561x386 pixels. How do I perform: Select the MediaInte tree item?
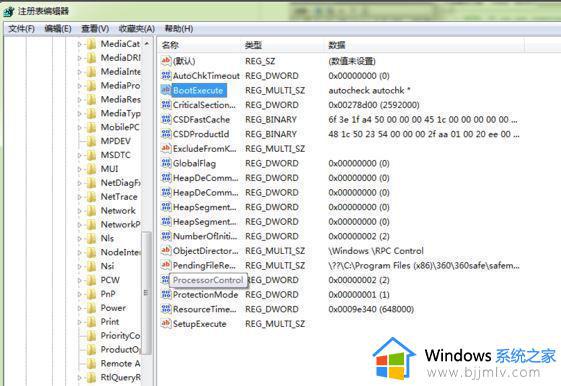[120, 72]
